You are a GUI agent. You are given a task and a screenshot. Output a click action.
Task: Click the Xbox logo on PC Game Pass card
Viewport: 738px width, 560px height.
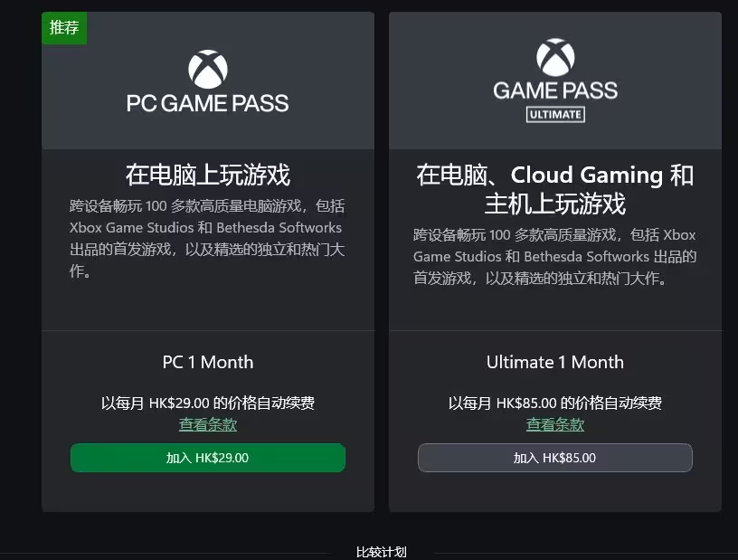point(208,70)
